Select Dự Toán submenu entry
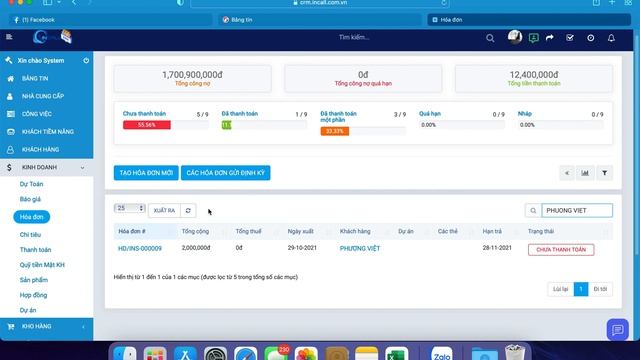This screenshot has height=360, width=640. [31, 184]
